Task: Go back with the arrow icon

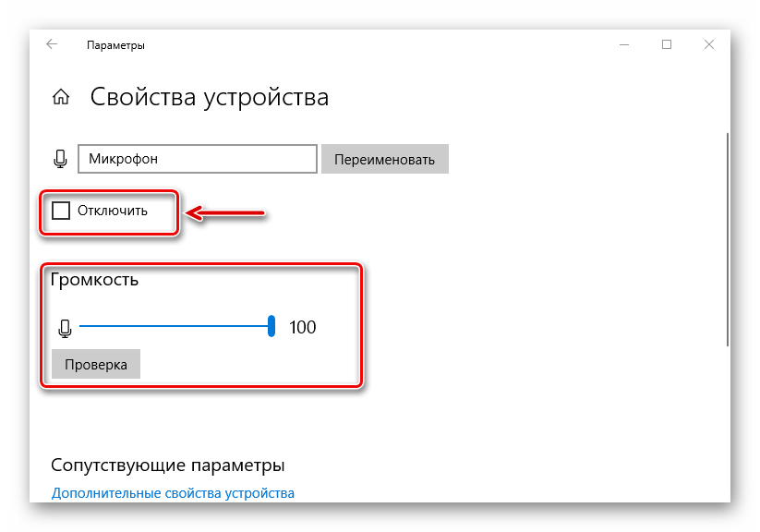Action: (x=52, y=44)
